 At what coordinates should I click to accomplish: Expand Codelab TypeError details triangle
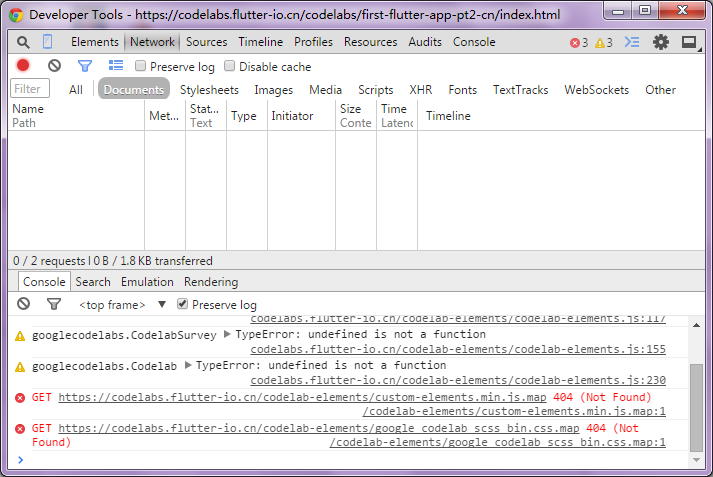(x=187, y=365)
